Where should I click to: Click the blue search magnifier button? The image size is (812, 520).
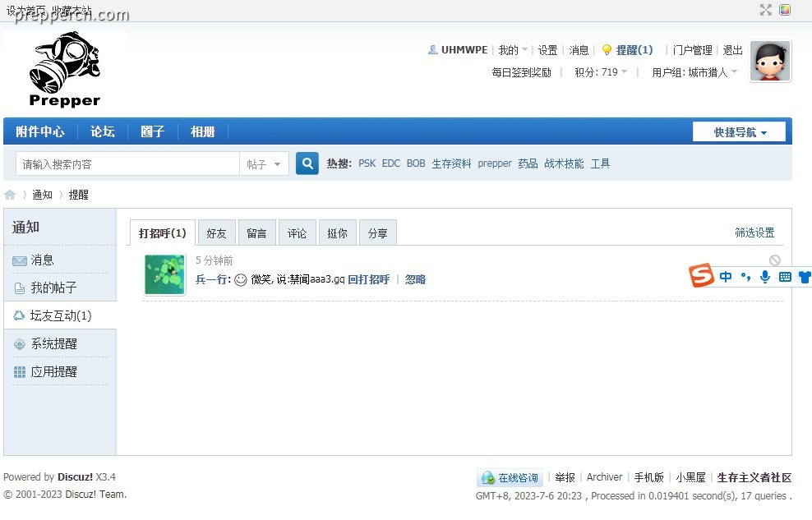point(307,163)
